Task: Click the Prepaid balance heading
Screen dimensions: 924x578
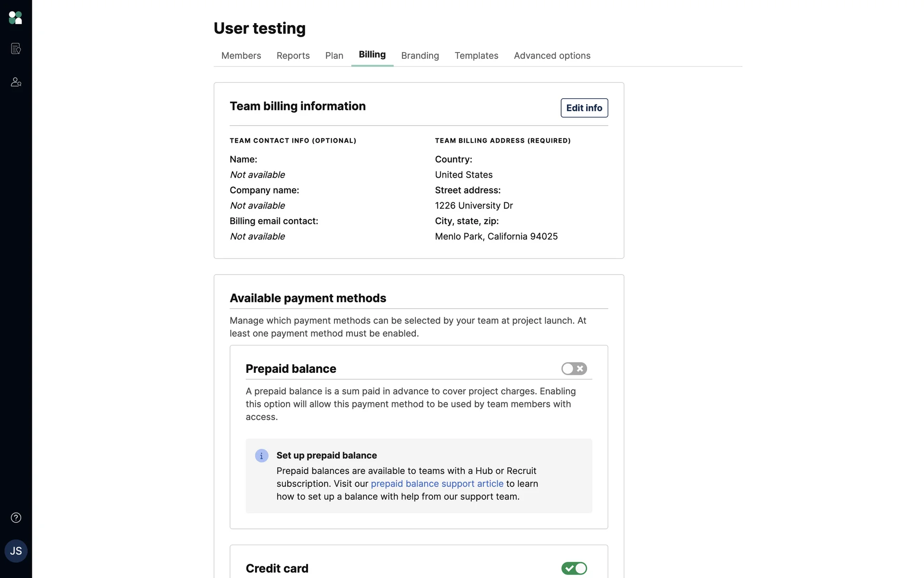Action: coord(291,369)
